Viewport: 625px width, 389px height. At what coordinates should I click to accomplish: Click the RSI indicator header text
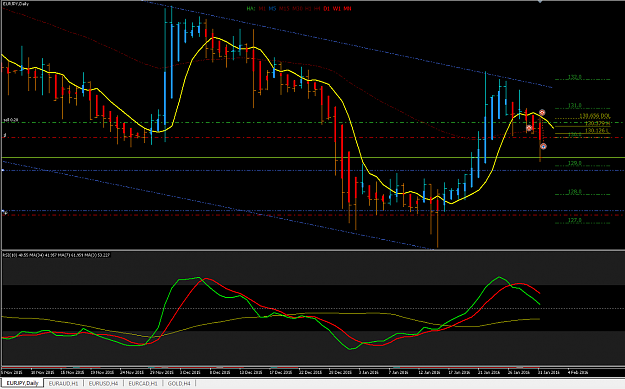56,255
